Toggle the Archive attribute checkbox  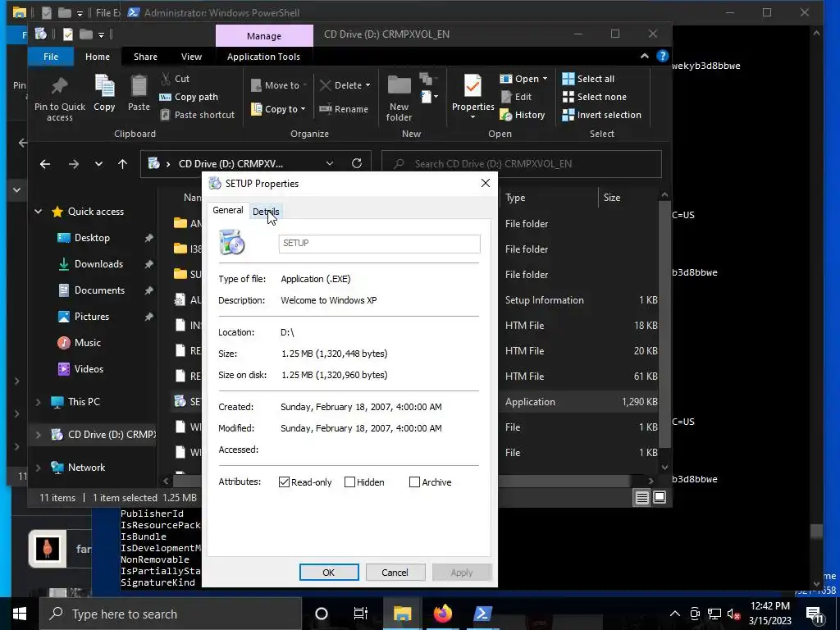tap(414, 482)
